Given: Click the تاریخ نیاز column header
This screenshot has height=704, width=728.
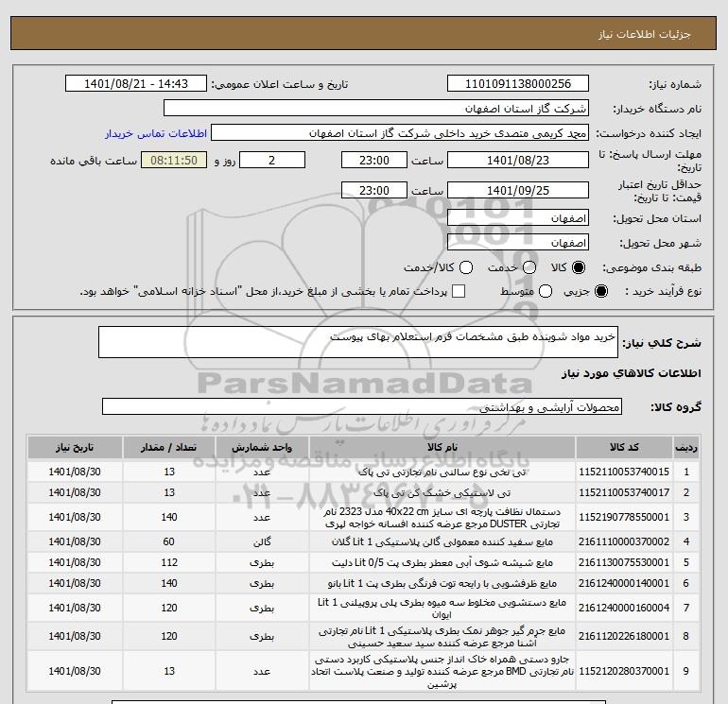Looking at the screenshot, I should (x=75, y=447).
